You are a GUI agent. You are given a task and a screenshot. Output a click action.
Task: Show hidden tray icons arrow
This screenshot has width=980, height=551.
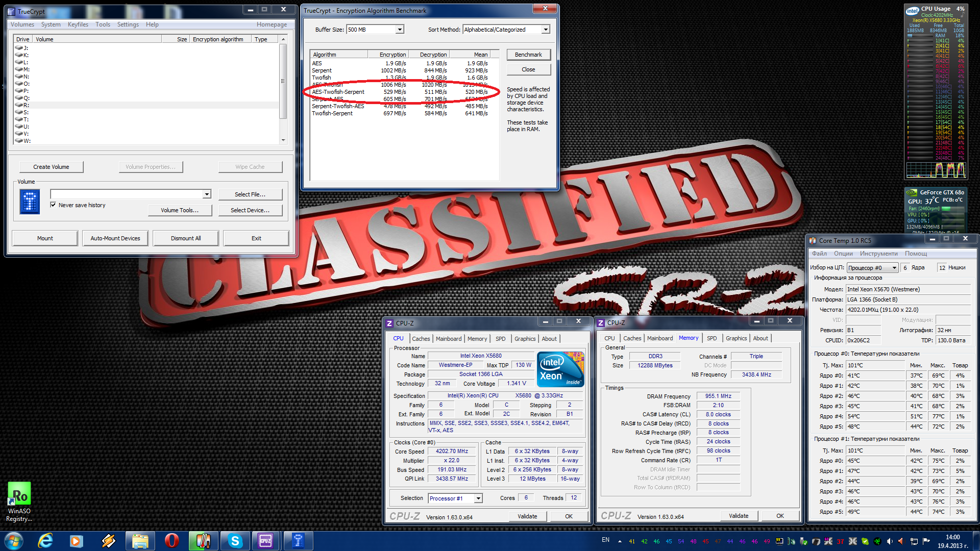[620, 541]
